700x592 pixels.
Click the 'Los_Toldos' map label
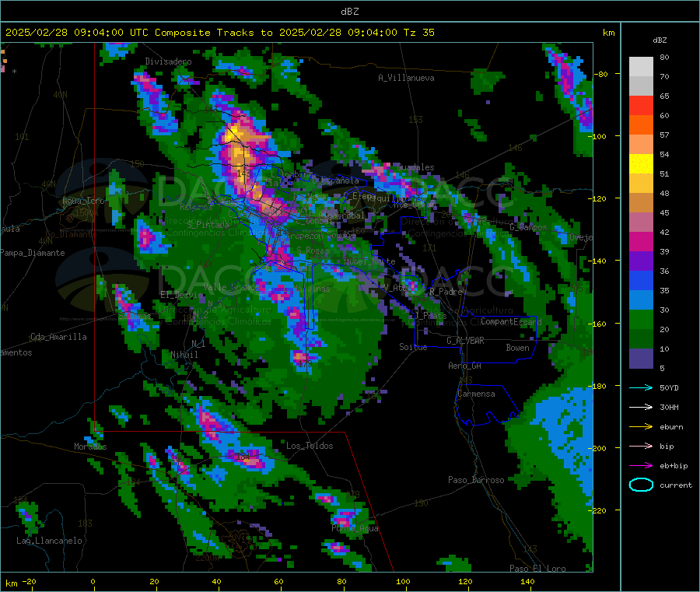pos(310,446)
